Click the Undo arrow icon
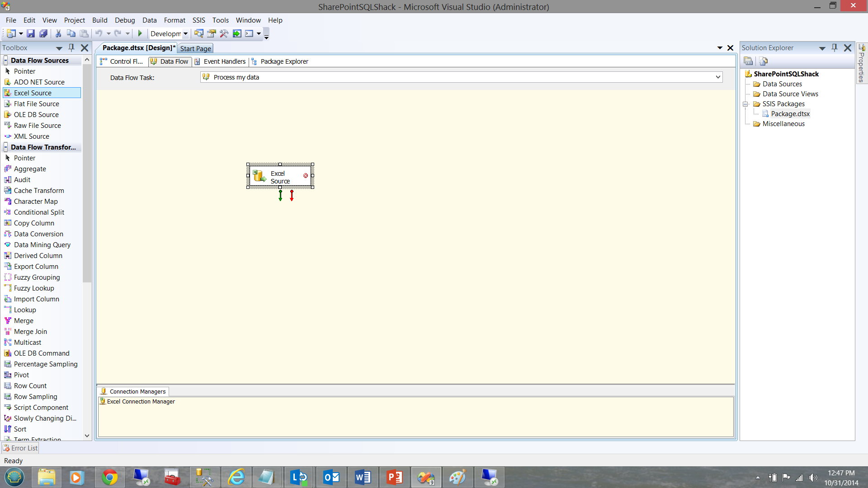The height and width of the screenshot is (488, 868). point(99,33)
